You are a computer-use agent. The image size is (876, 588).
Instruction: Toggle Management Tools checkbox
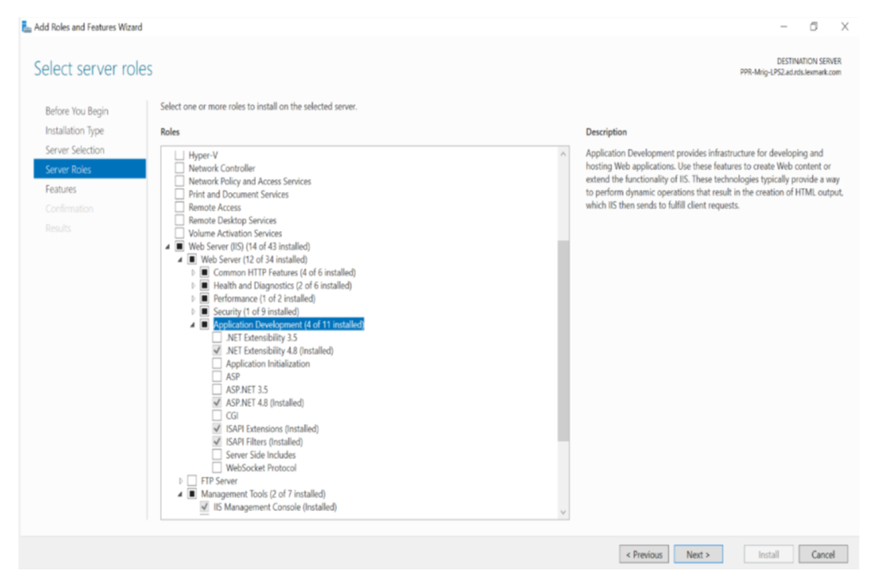[x=192, y=494]
